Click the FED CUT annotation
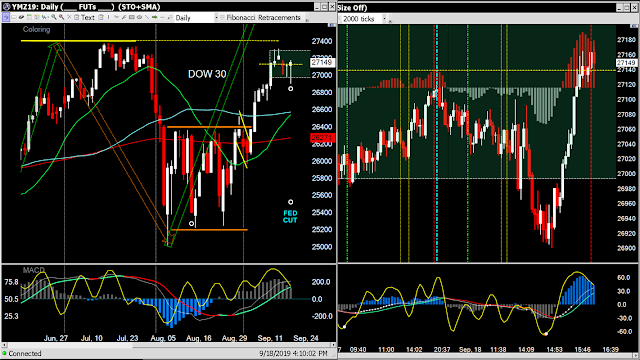Viewport: 640px width, 360px height. [290, 216]
